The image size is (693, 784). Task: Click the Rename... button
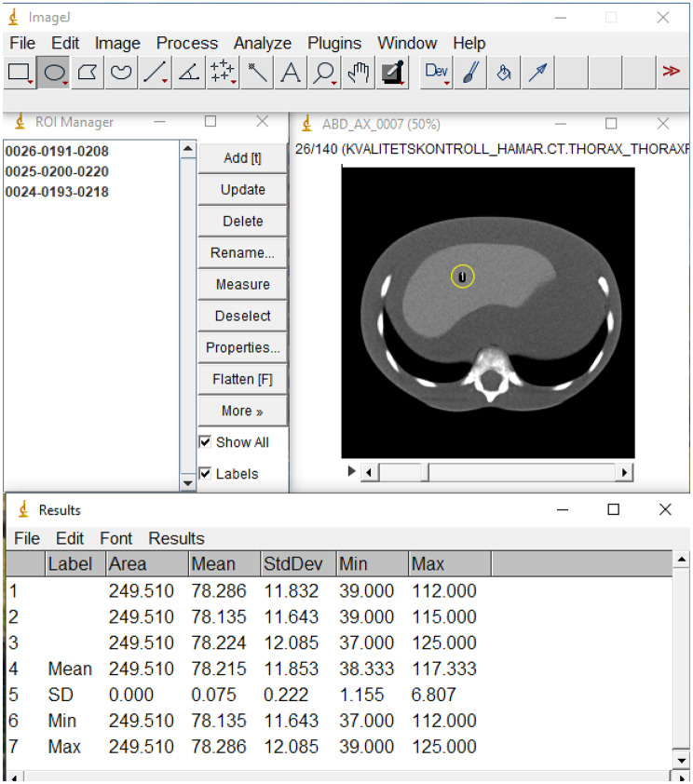pos(242,252)
